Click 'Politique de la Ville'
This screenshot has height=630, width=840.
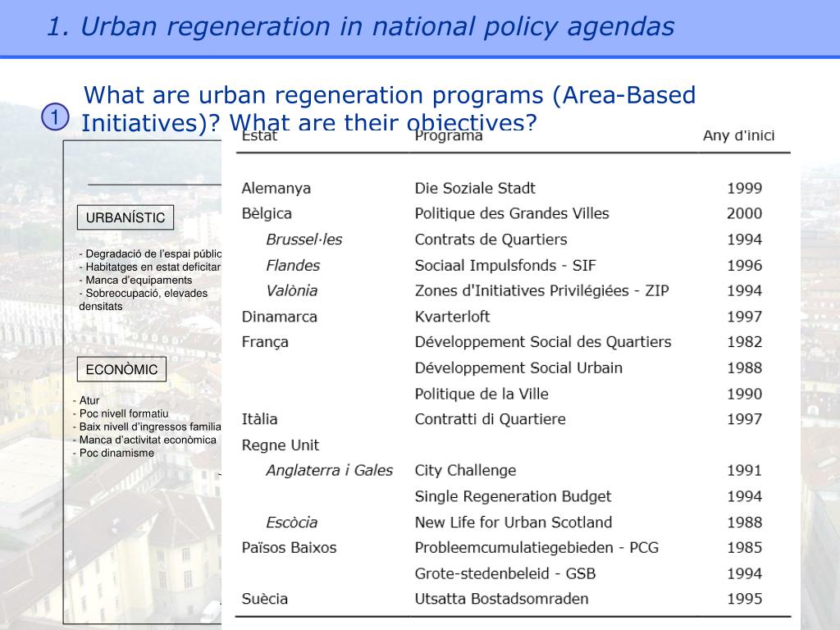[x=482, y=394]
